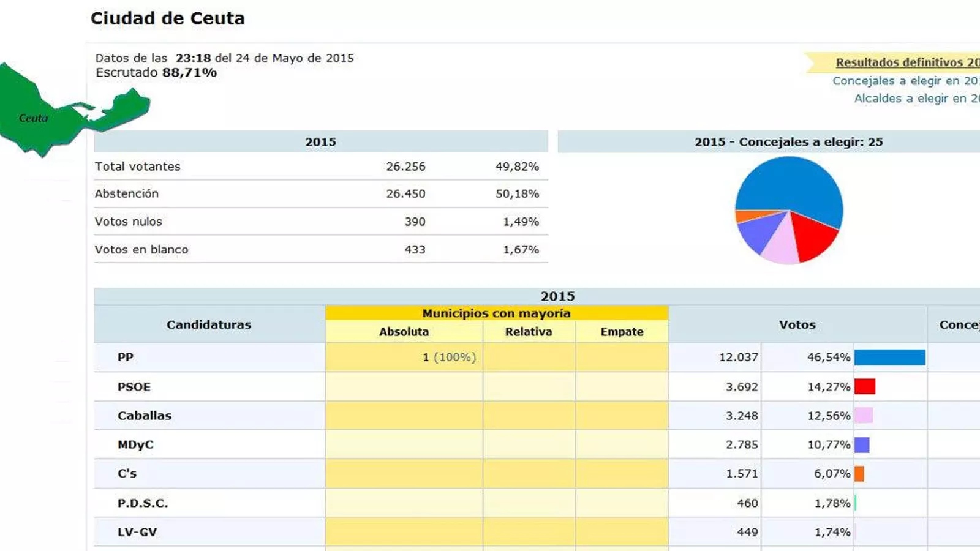This screenshot has width=980, height=551.
Task: Click the Votos column header
Action: point(797,324)
